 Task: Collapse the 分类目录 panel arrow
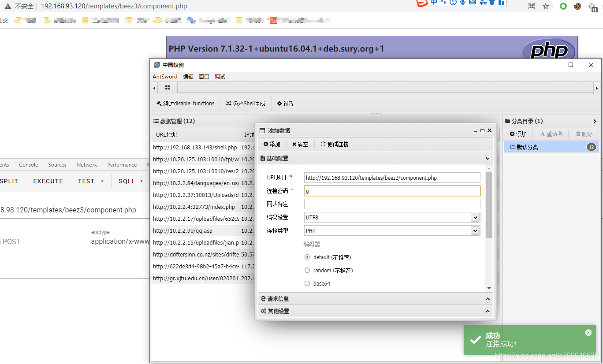595,121
